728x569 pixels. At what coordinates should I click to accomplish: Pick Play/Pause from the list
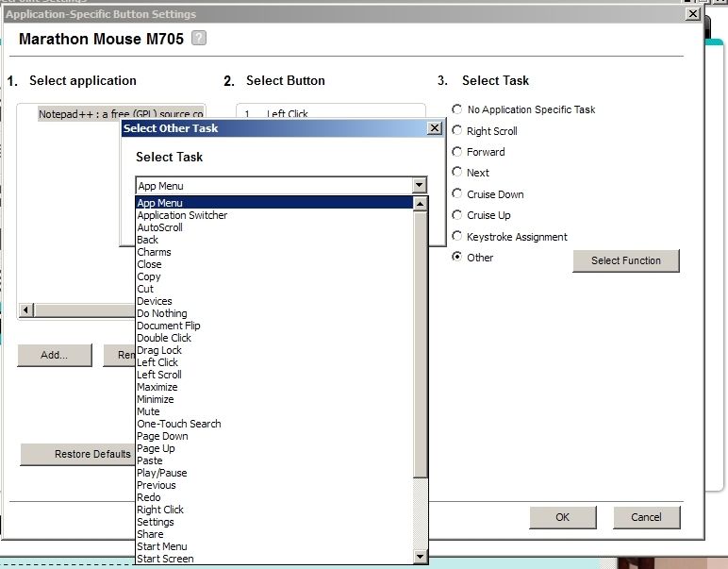point(273,473)
